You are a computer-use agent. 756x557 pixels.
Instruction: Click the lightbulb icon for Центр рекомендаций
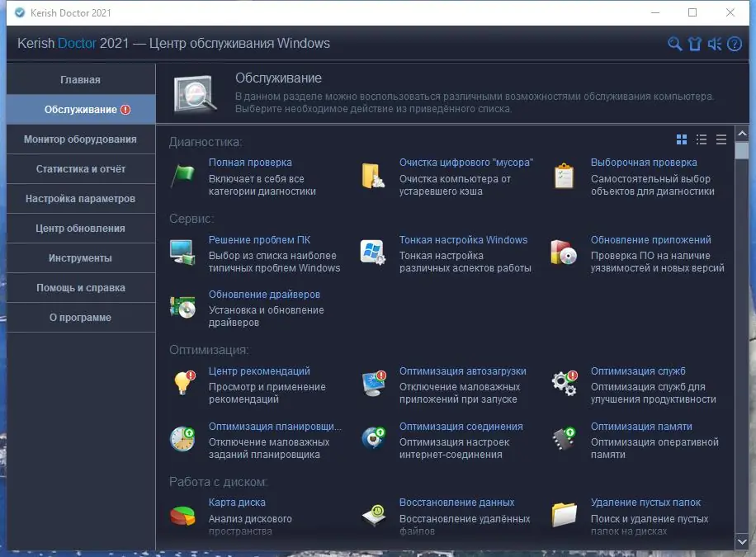(x=183, y=382)
